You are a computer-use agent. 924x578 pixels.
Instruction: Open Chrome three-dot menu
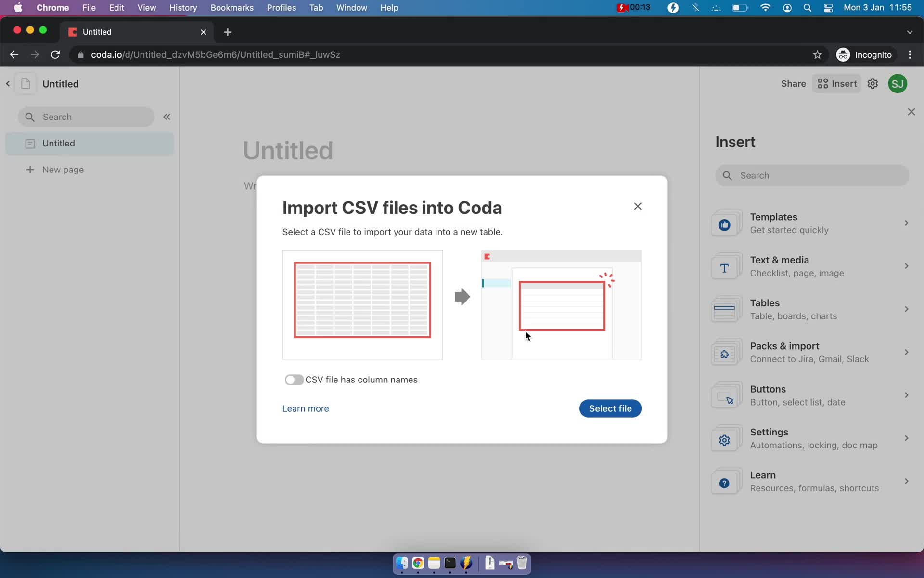point(910,55)
